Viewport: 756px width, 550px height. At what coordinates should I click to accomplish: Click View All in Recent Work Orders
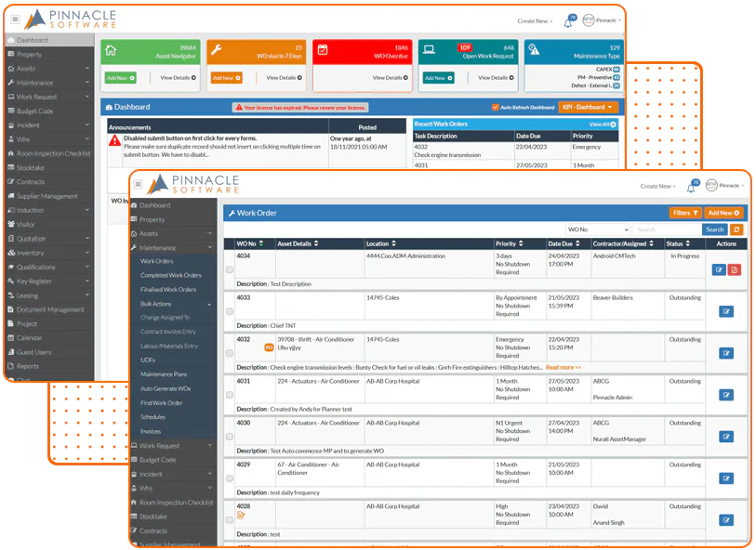(x=603, y=124)
